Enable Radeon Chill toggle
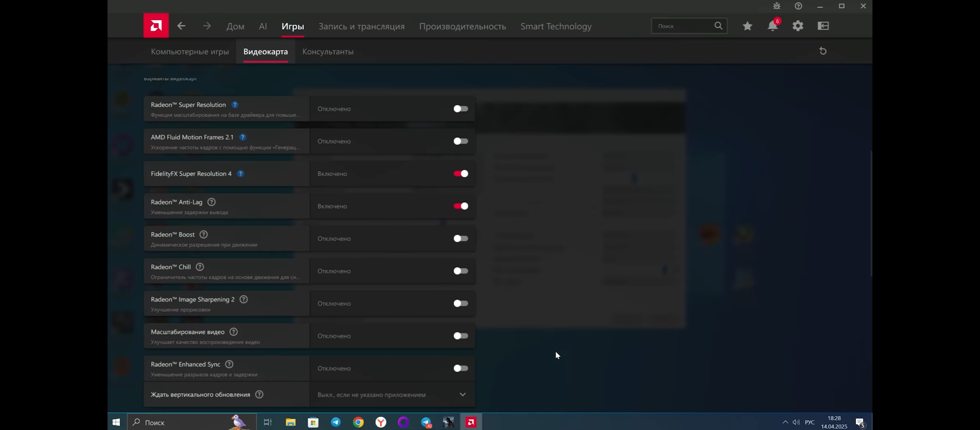980x430 pixels. [x=461, y=271]
